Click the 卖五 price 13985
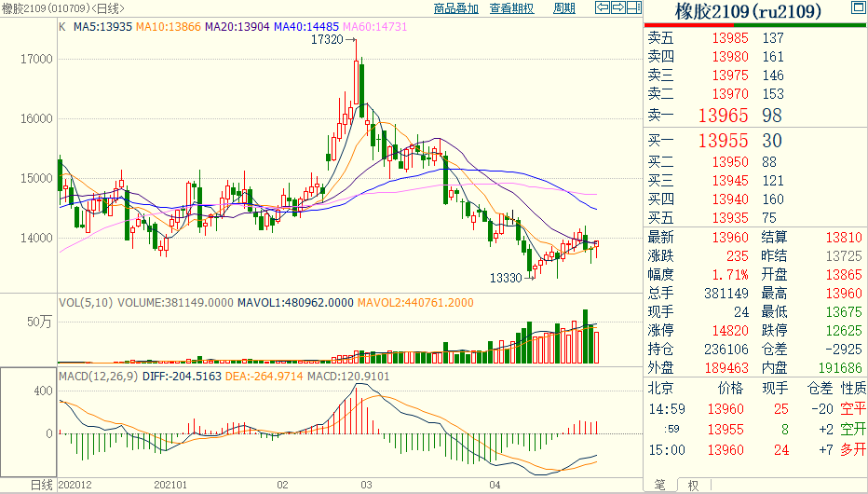The image size is (868, 494). (x=730, y=38)
